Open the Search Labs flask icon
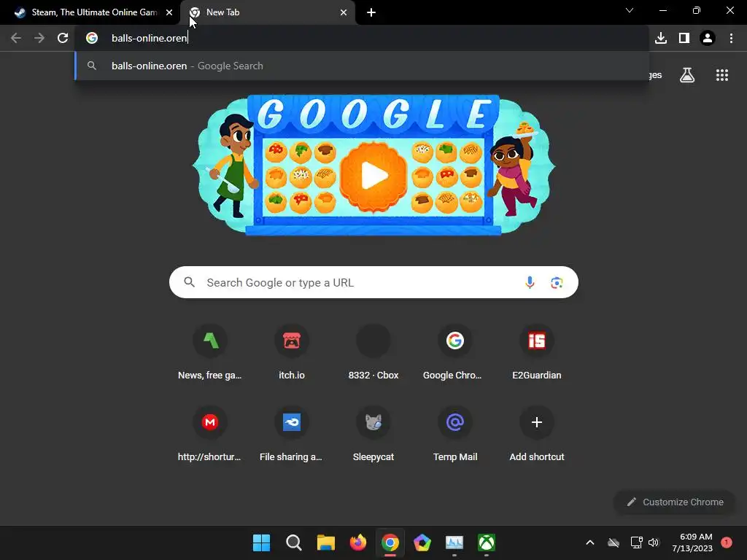Viewport: 747px width, 560px height. click(x=687, y=75)
